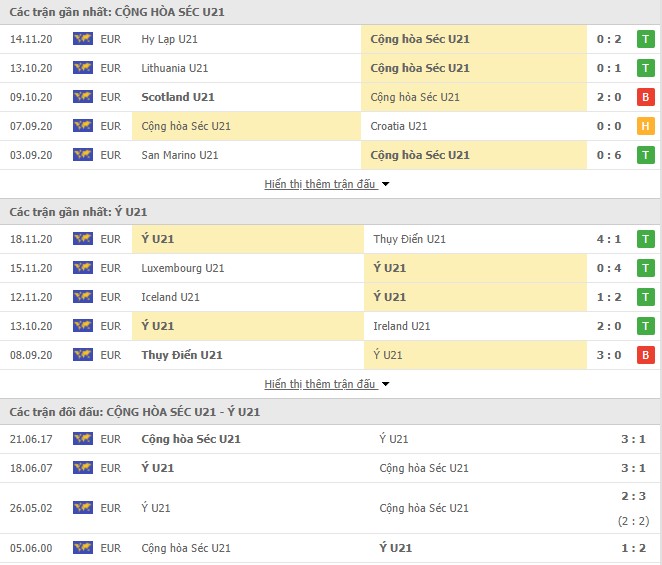Open the 26.05.02 head-to-head match row
Viewport: 662px width, 565px height.
tap(330, 508)
